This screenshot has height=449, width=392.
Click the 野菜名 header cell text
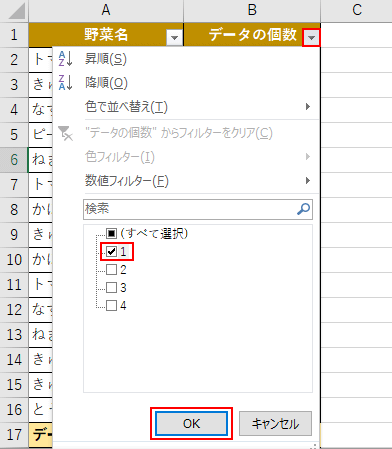click(x=106, y=34)
